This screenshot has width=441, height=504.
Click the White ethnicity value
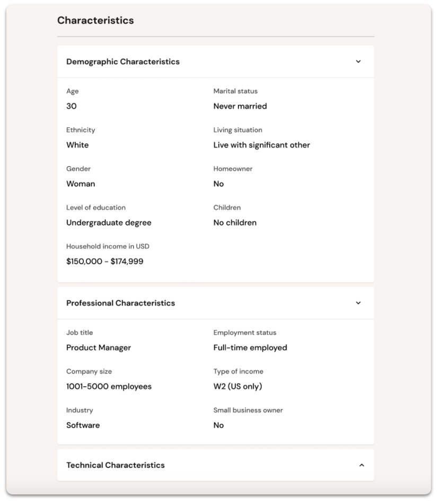coord(77,145)
